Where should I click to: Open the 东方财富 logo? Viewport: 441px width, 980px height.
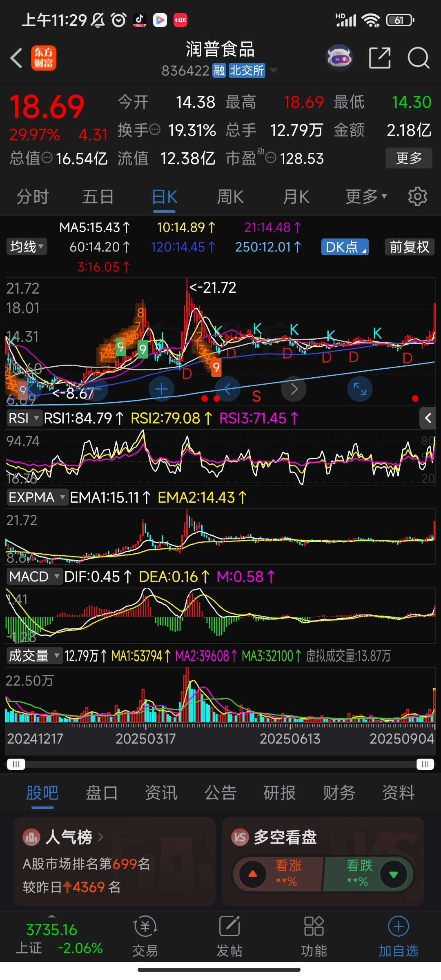tap(44, 58)
